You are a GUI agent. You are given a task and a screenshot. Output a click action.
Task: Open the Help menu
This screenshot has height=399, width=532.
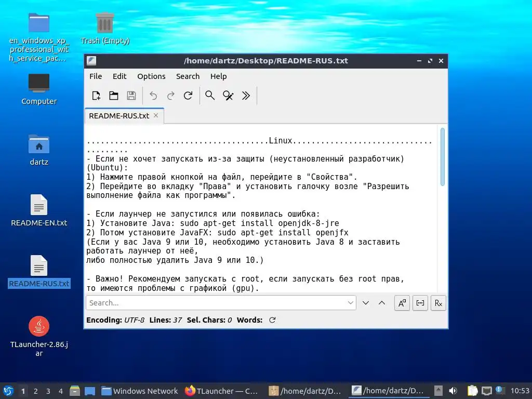(219, 76)
